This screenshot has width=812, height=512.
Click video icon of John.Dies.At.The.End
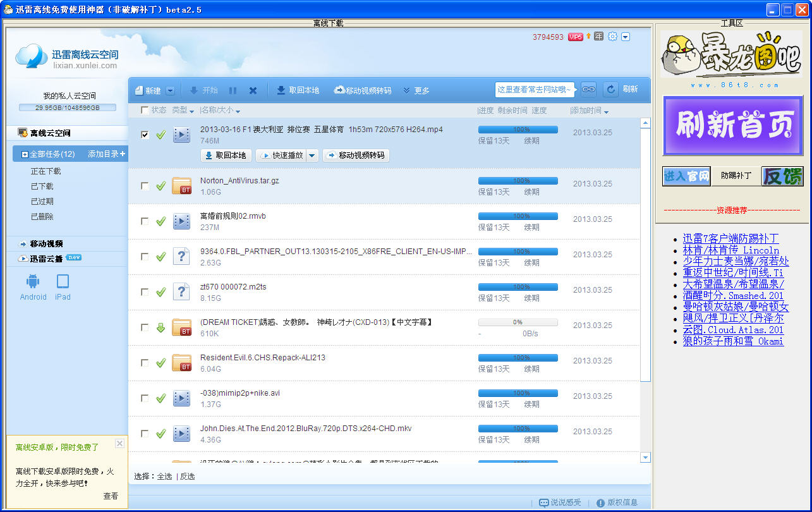click(x=181, y=434)
